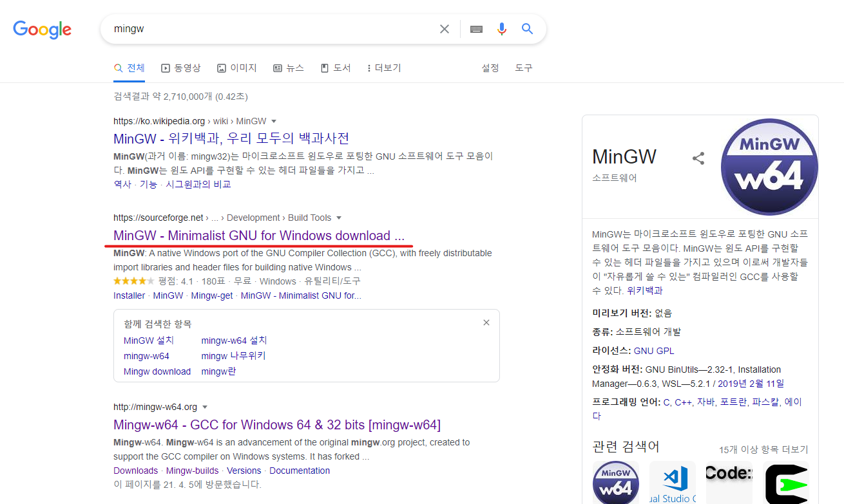Click the 포트란 language link
Viewport: 844px width, 504px height.
pyautogui.click(x=733, y=402)
